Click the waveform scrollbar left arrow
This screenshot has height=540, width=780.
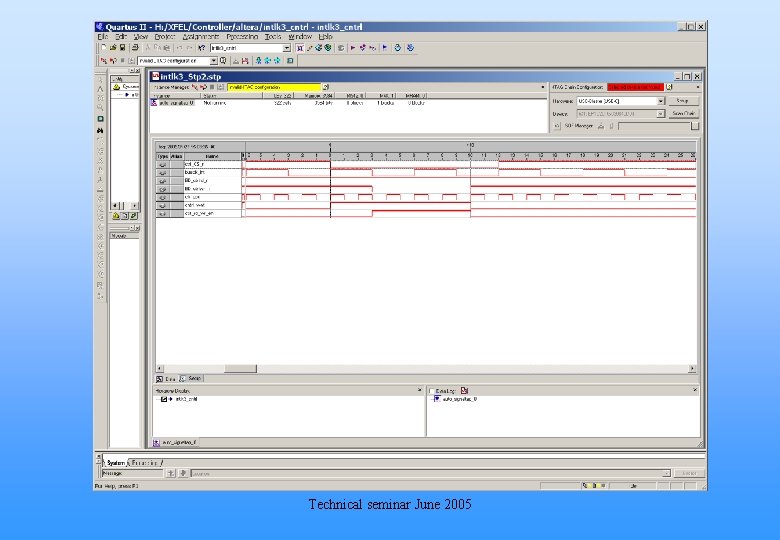(x=160, y=368)
